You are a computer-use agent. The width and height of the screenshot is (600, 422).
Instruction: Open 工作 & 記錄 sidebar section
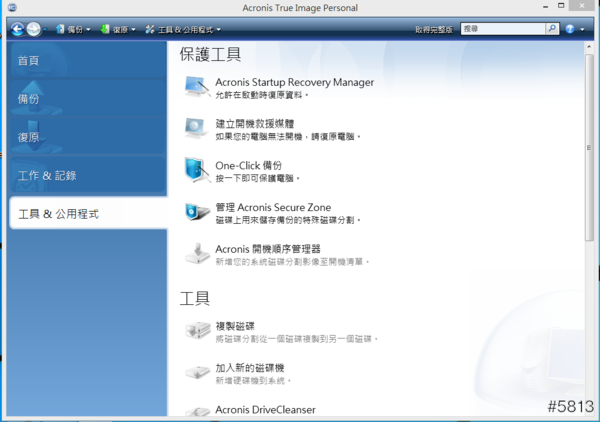click(x=88, y=175)
